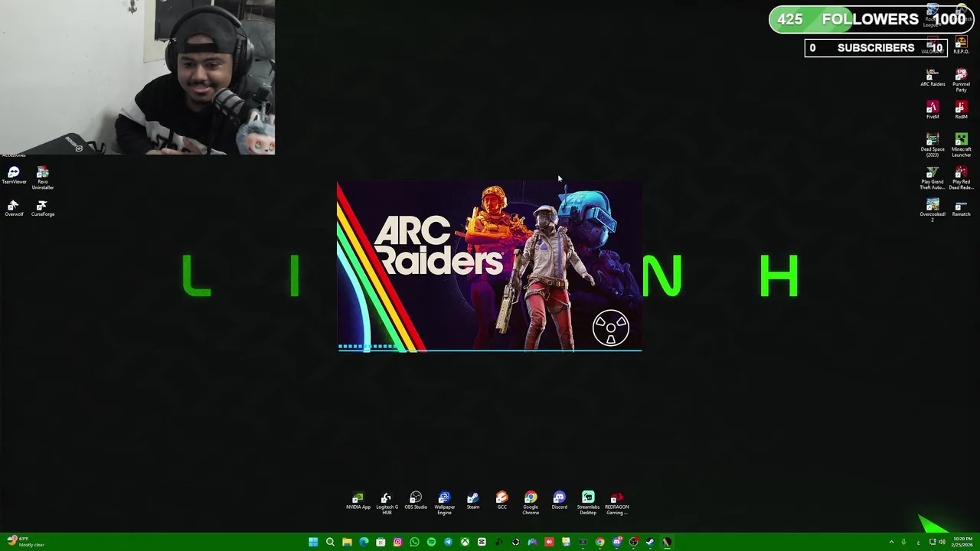Launch the FiveM desktop shortcut

click(933, 110)
